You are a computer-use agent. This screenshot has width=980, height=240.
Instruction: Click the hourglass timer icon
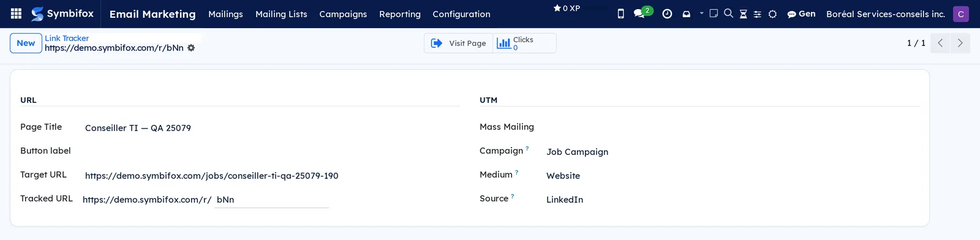pyautogui.click(x=743, y=13)
